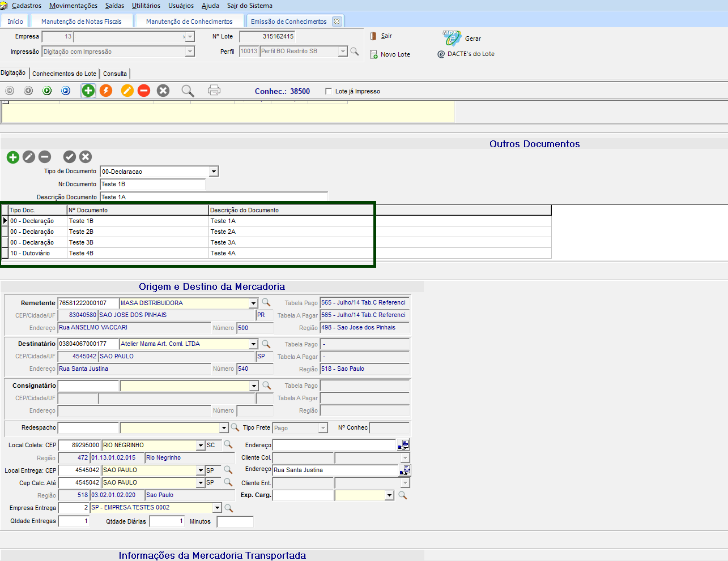Confirm document with gray checkmark icon
This screenshot has width=728, height=561.
(x=70, y=157)
